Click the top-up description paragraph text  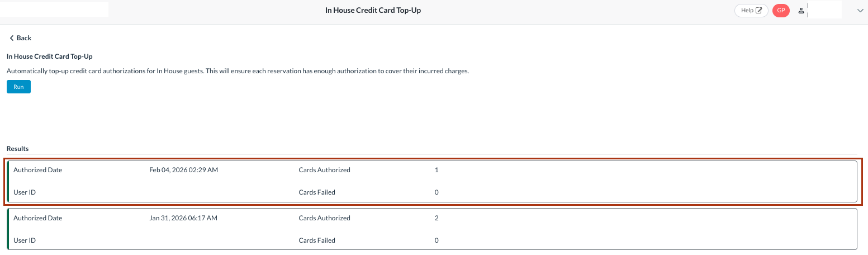tap(238, 71)
